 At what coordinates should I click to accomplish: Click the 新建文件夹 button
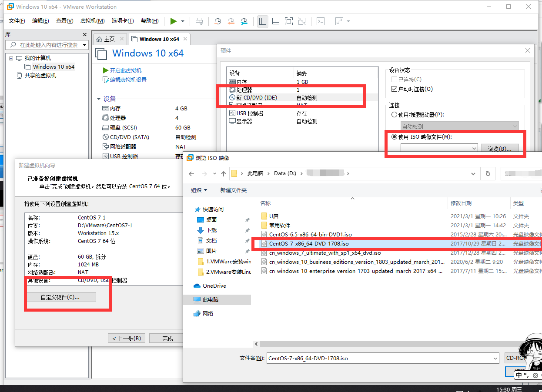click(234, 190)
